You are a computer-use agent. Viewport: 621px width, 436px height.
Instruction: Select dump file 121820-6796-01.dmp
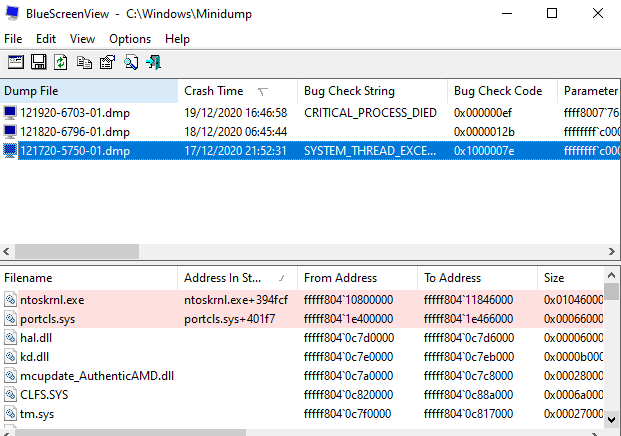point(75,132)
